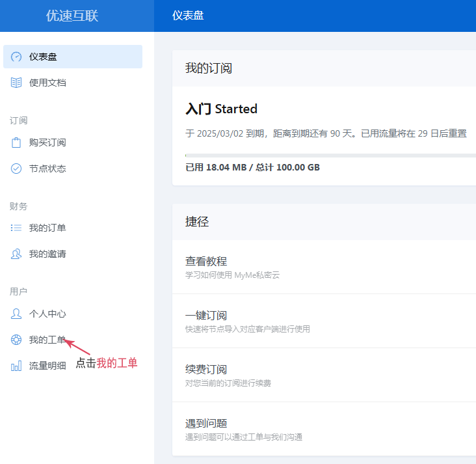Image resolution: width=476 pixels, height=464 pixels.
Task: Open 使用文档 menu item
Action: [x=47, y=83]
